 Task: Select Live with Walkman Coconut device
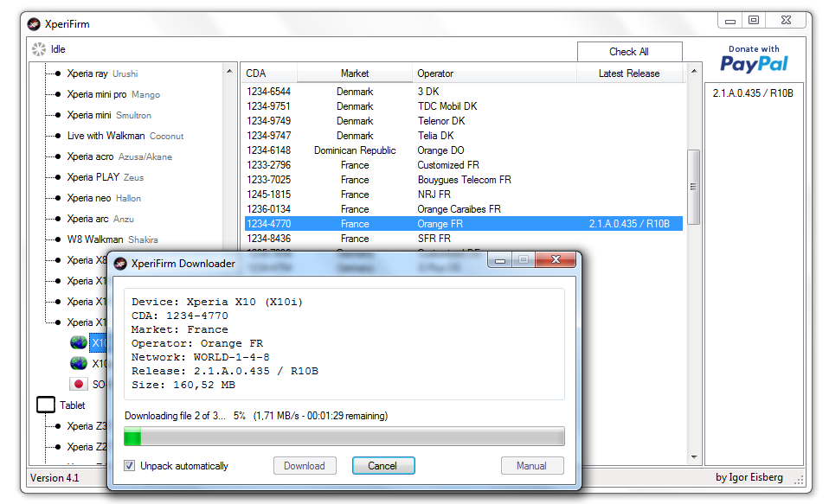click(x=125, y=136)
